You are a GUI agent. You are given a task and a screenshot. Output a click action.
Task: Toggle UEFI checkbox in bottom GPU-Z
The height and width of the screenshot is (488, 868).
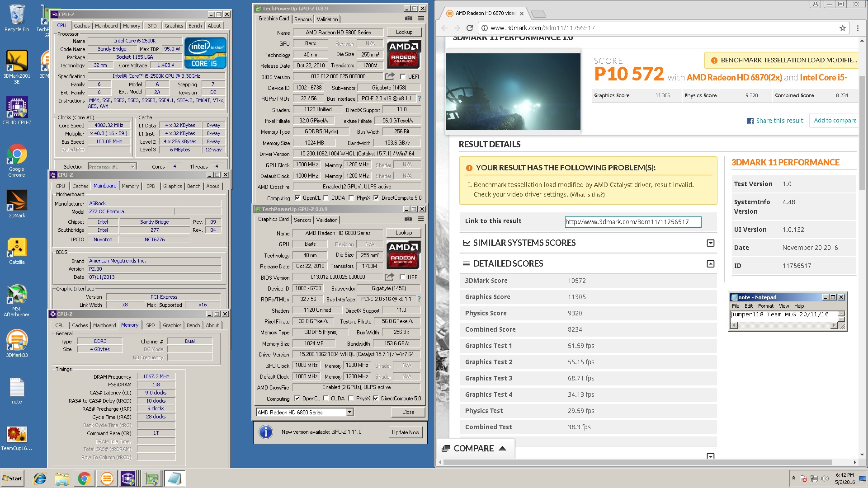402,277
